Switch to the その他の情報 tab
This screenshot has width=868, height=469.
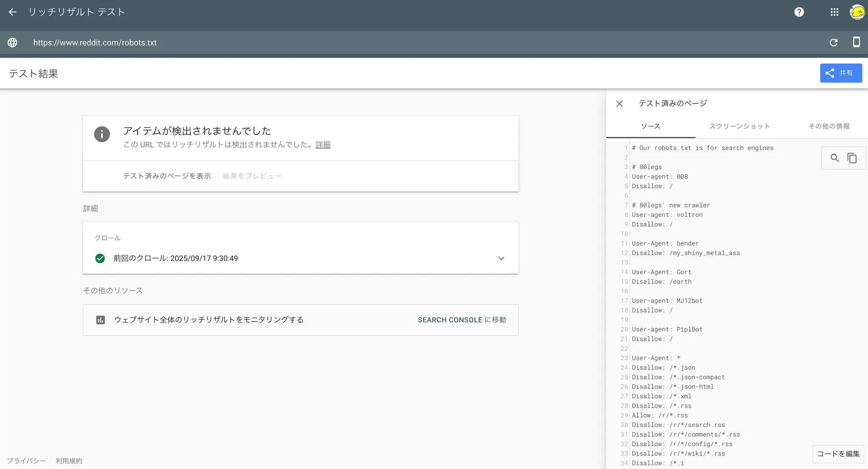point(829,126)
